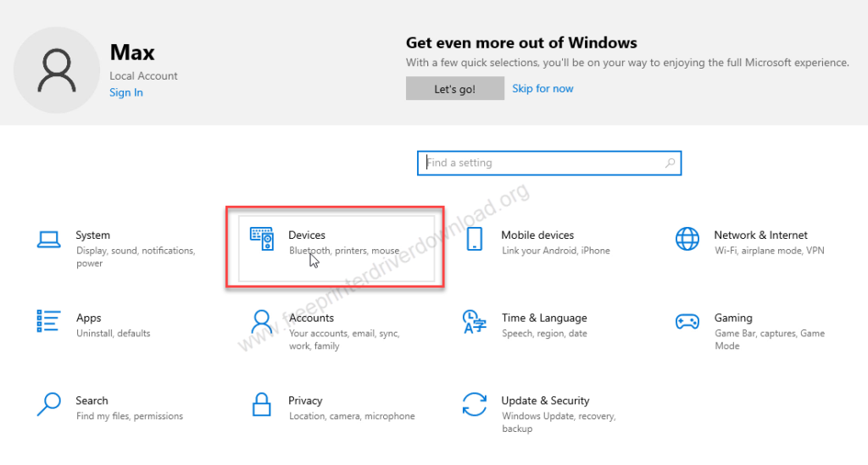
Task: Click 'Bluetooth, printers, mouse' description
Action: coord(344,251)
